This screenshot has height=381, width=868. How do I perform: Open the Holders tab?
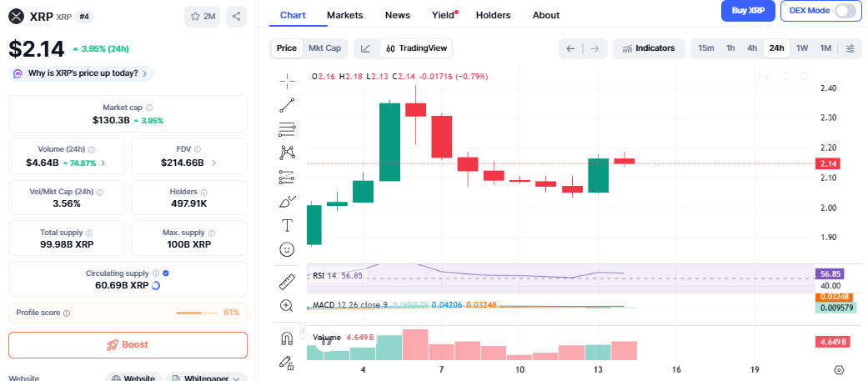(x=494, y=15)
